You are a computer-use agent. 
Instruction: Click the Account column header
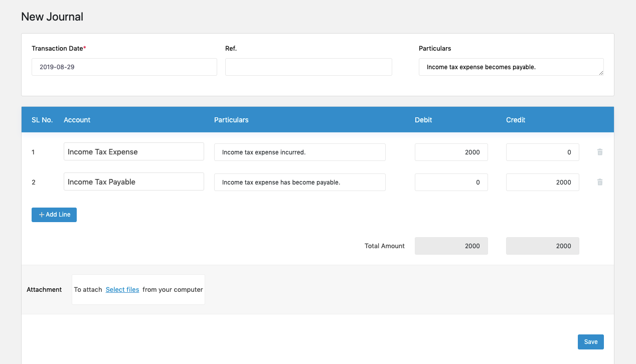77,120
